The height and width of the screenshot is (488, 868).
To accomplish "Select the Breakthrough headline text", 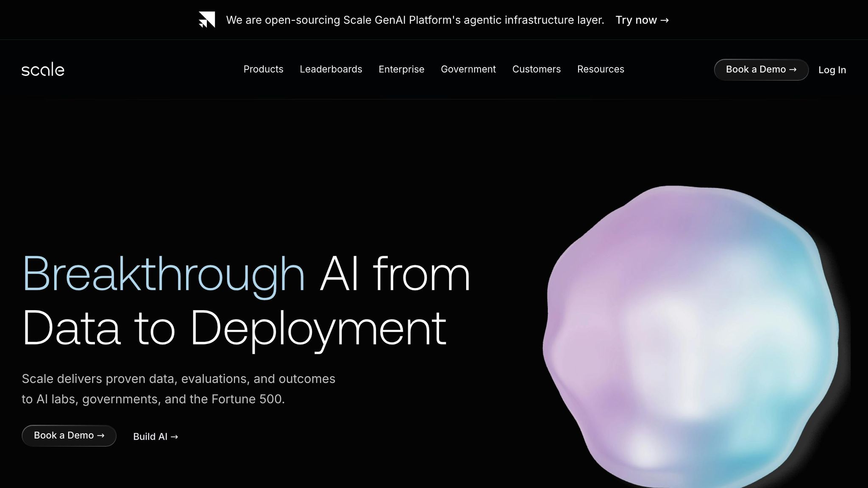I will point(163,274).
